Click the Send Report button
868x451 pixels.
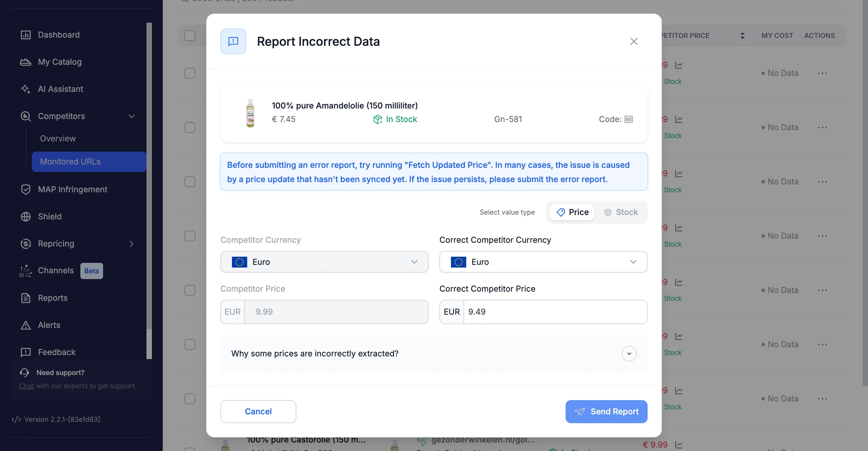(x=607, y=411)
